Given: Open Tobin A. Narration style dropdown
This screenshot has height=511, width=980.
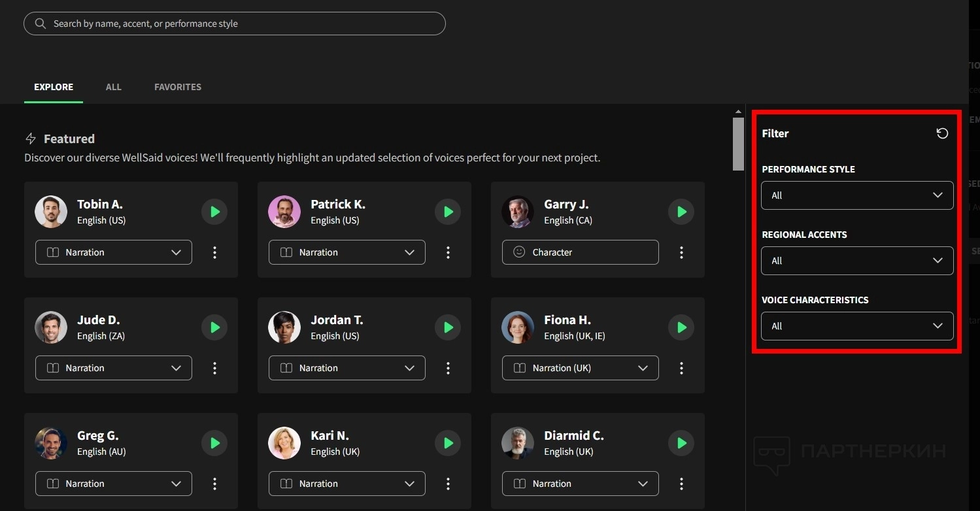Looking at the screenshot, I should 114,252.
